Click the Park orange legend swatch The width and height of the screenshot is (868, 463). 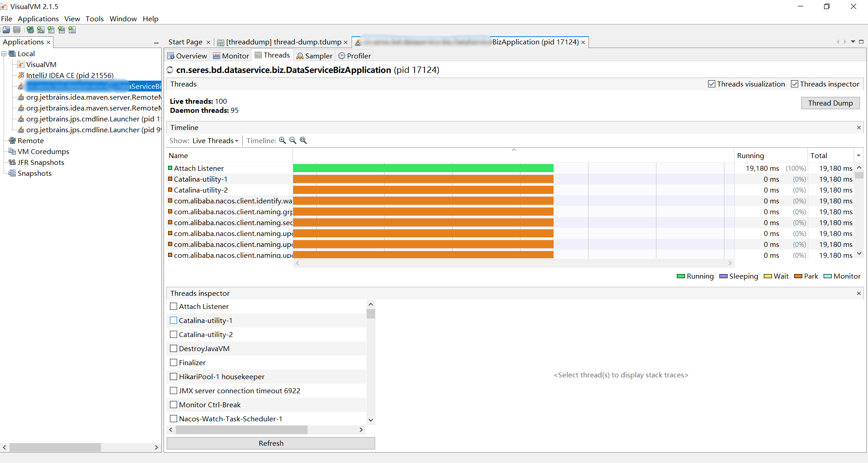[x=798, y=276]
